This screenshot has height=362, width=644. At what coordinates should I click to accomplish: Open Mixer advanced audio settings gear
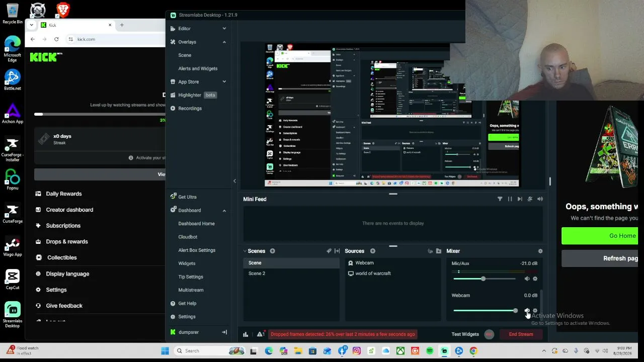540,251
